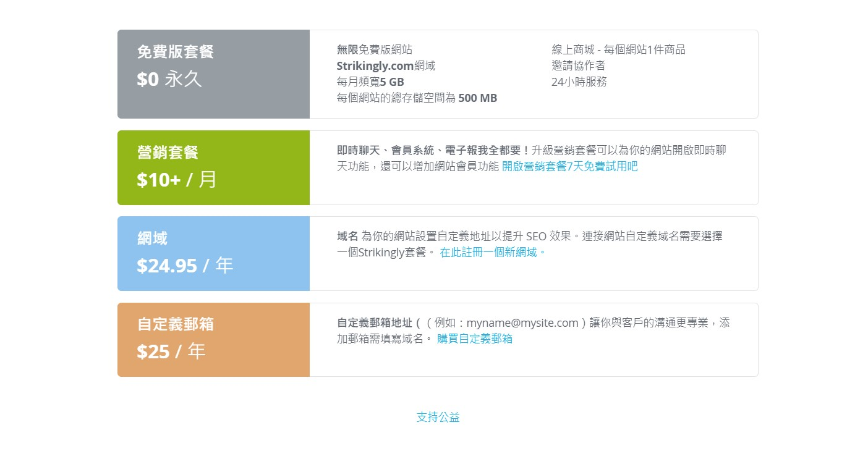Select the green 營銷套餐 plan title
The height and width of the screenshot is (459, 868).
click(168, 153)
